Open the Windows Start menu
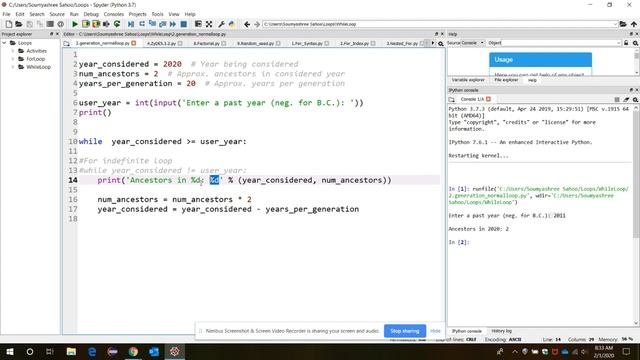 tap(9, 351)
